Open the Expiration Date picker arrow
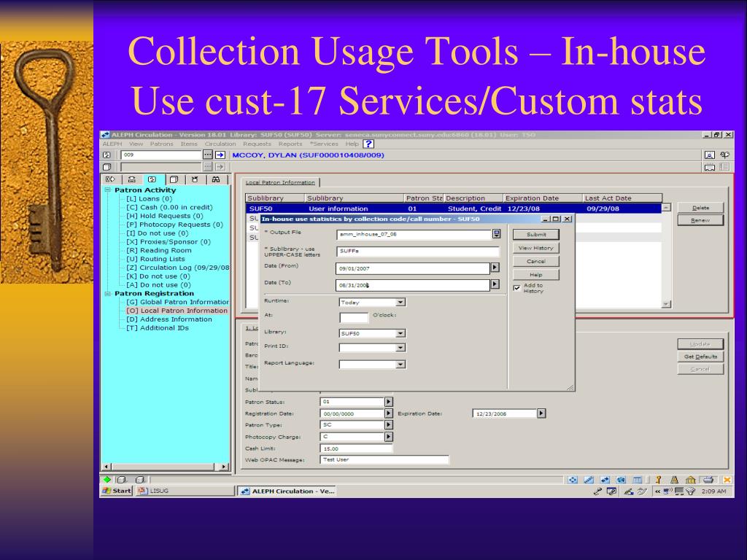The width and height of the screenshot is (747, 560). coord(541,413)
